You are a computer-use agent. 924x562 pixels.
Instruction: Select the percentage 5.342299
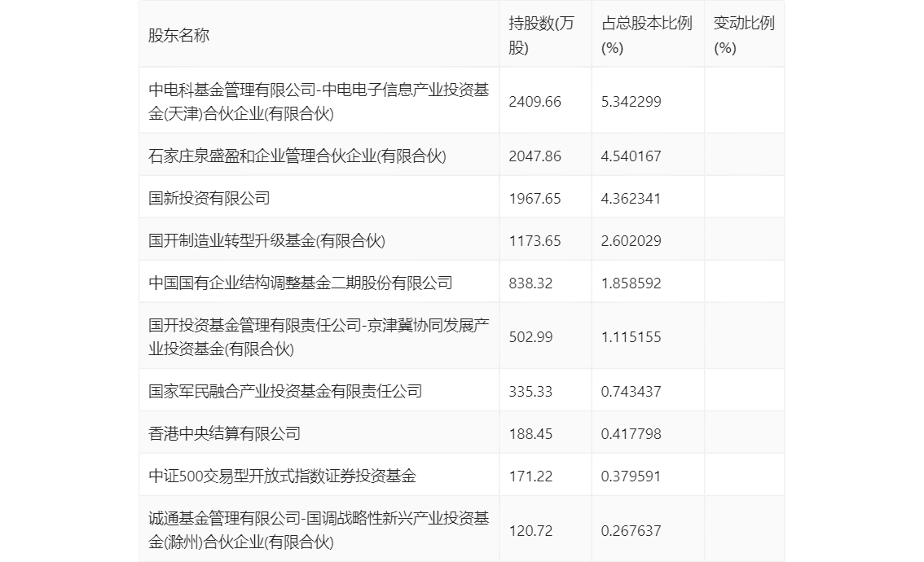(631, 101)
